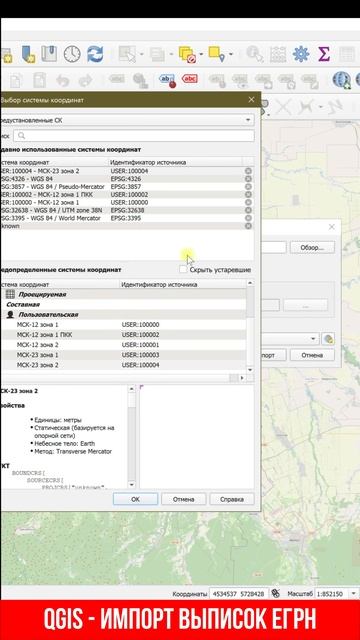
Task: Click Отмена in the import dialog
Action: 312,355
